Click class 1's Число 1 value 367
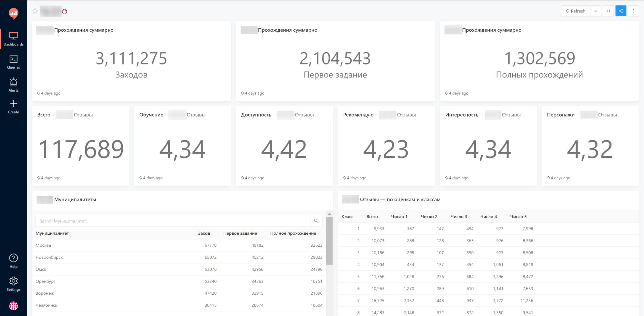This screenshot has width=644, height=316. 410,229
